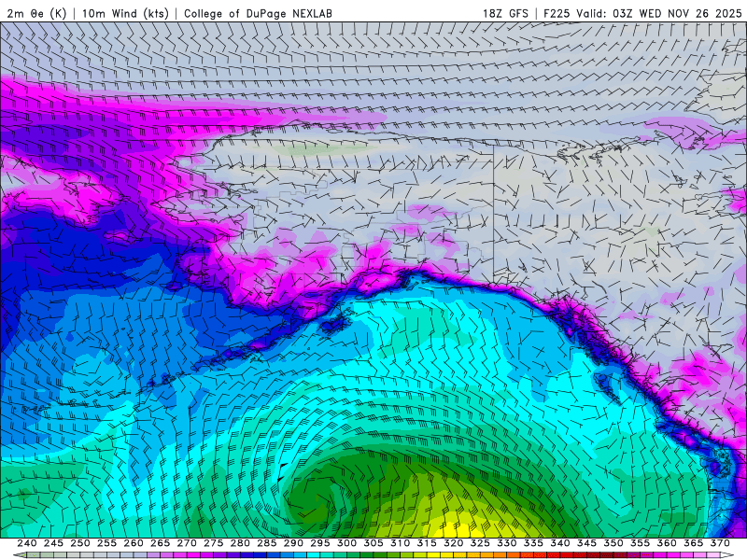Viewport: 747px width, 560px height.
Task: Click the 300 value on color scale
Action: (346, 543)
